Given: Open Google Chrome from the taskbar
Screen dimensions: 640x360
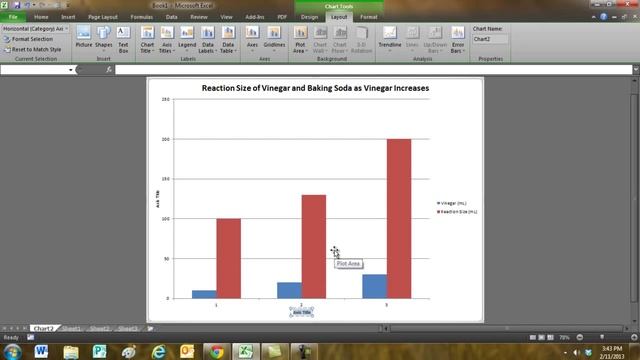Looking at the screenshot, I should (217, 351).
